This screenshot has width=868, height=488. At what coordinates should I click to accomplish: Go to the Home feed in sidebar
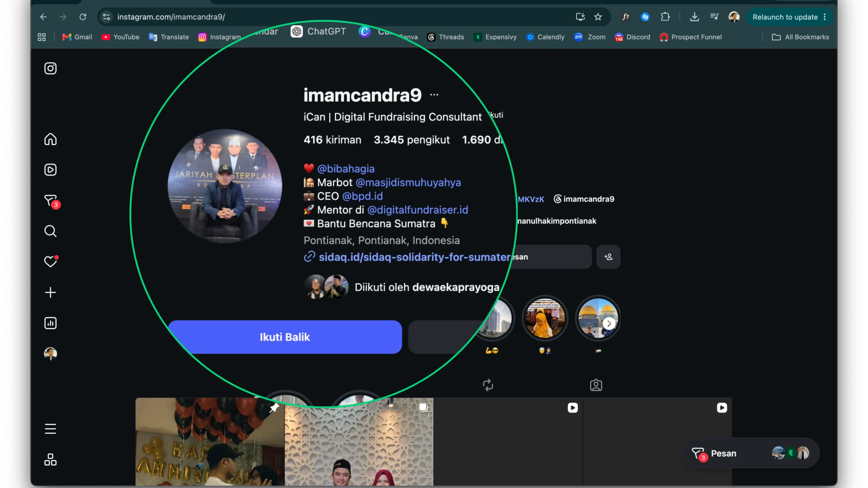(x=50, y=139)
